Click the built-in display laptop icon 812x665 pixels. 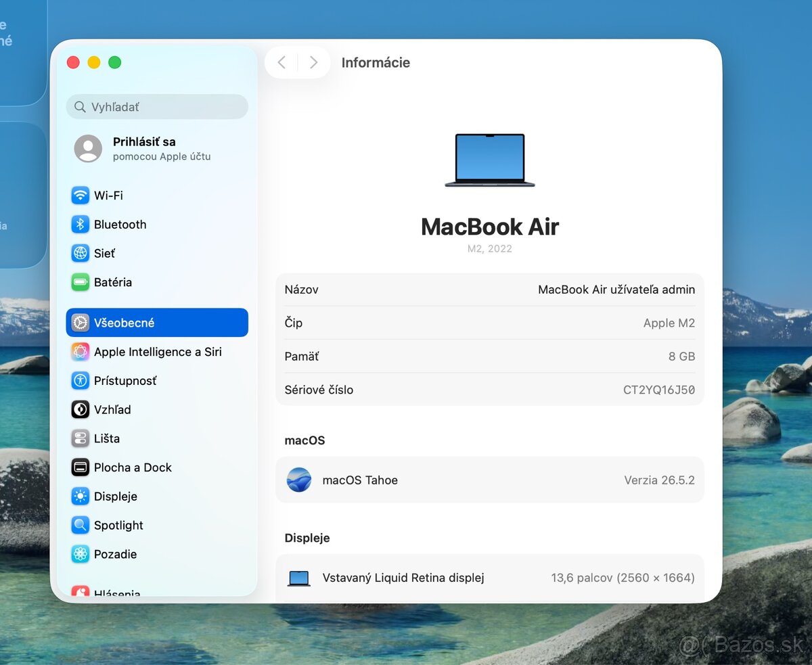click(299, 578)
